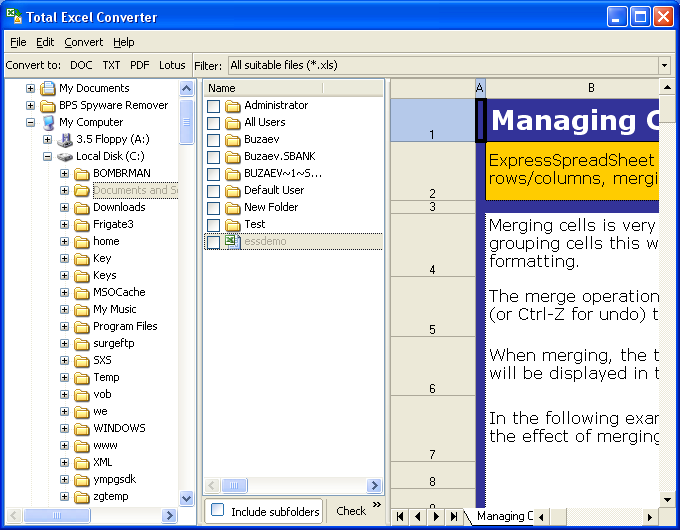Click the essdemo Excel file icon
This screenshot has width=680, height=530.
pos(232,242)
